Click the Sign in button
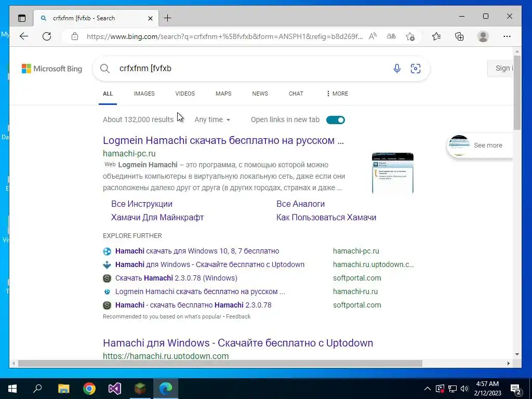532x399 pixels. (500, 68)
